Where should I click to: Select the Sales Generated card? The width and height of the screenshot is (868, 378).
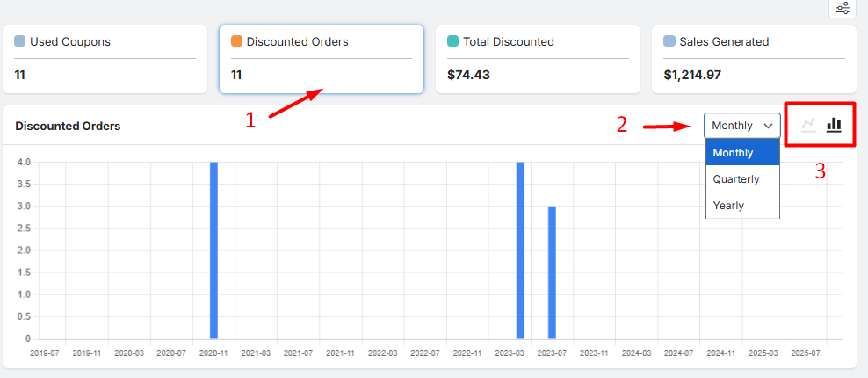[x=754, y=59]
